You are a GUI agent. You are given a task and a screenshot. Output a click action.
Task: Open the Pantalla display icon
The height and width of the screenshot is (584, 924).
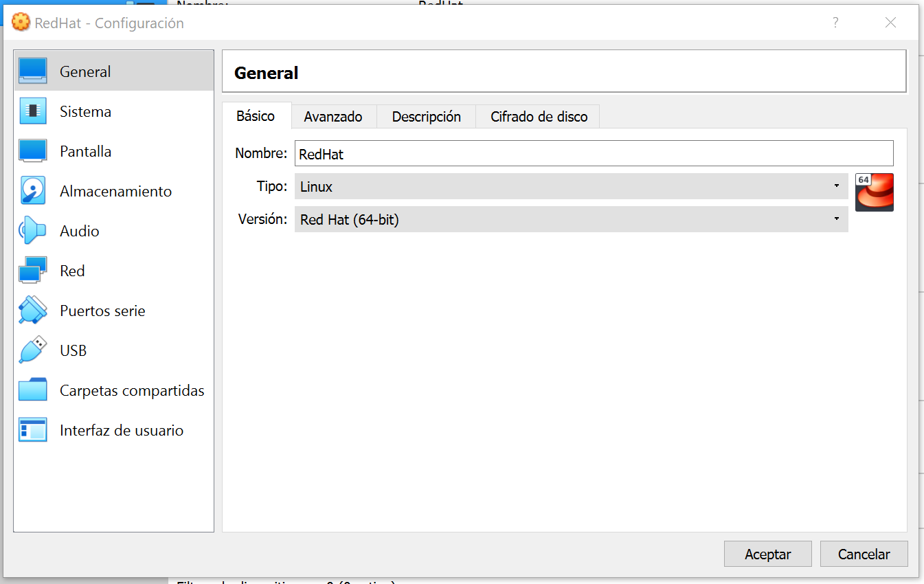tap(33, 150)
